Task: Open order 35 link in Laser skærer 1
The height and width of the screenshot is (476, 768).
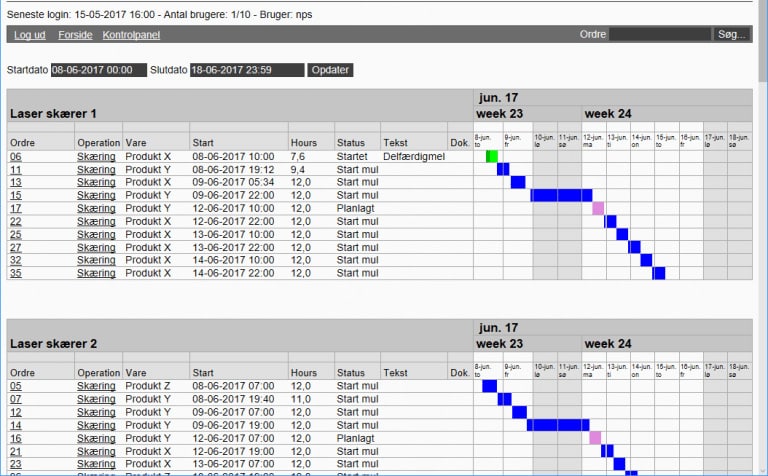Action: click(16, 273)
